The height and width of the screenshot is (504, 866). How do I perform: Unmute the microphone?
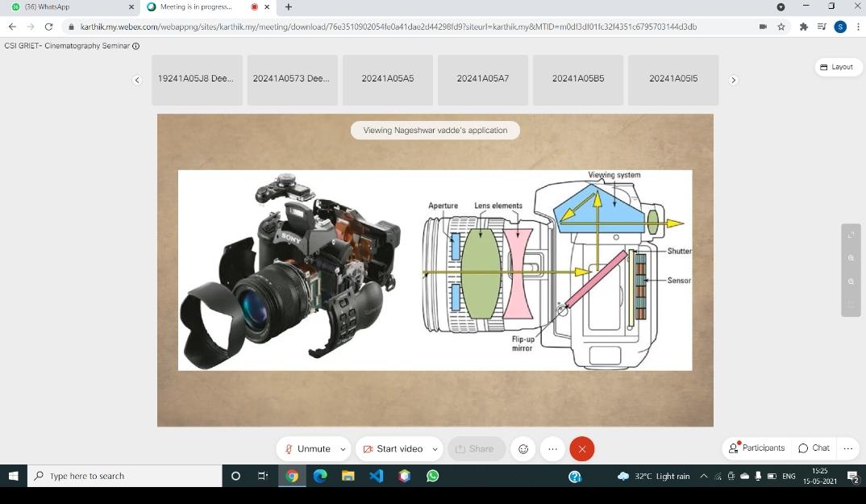tap(306, 449)
